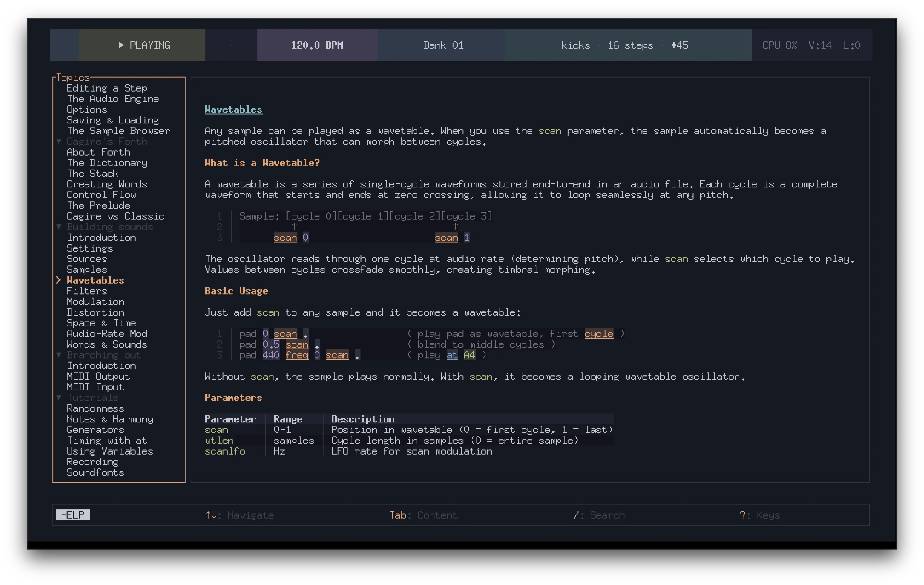The width and height of the screenshot is (924, 585).
Task: Click the underlined Wavetables heading
Action: (x=233, y=109)
